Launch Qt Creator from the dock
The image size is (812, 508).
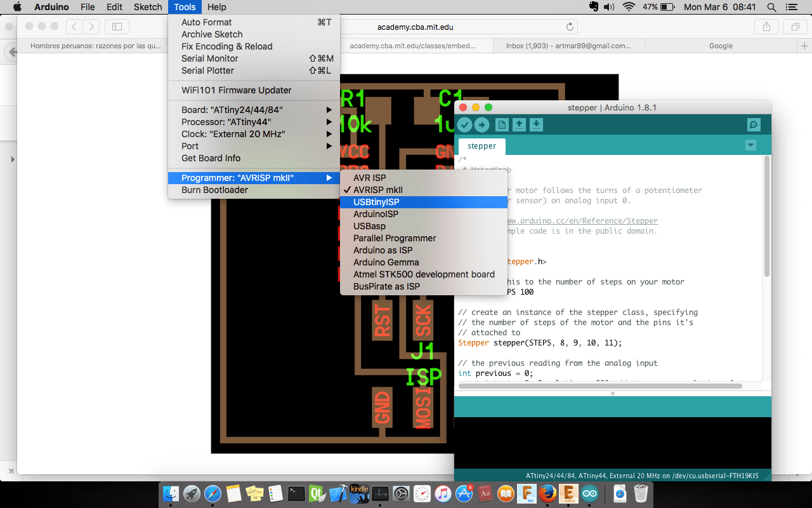point(317,493)
